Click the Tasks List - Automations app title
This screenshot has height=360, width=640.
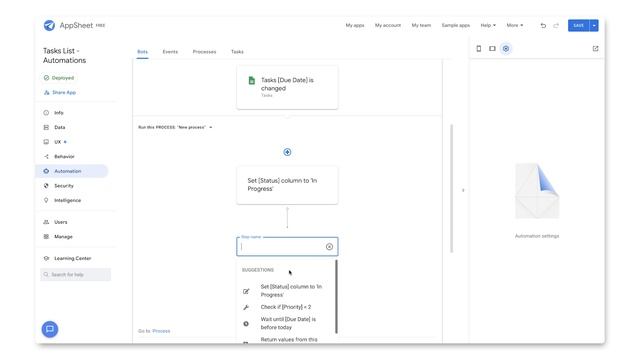click(x=64, y=56)
